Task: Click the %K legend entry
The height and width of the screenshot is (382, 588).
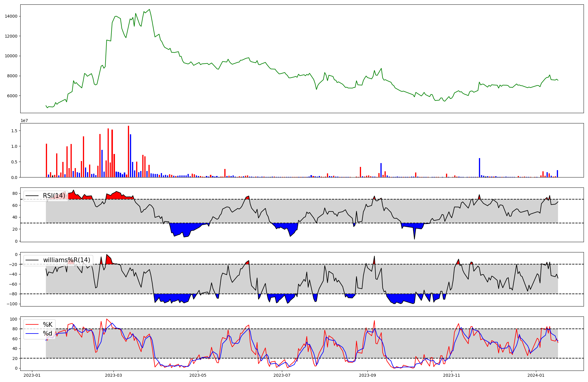Action: [x=48, y=324]
